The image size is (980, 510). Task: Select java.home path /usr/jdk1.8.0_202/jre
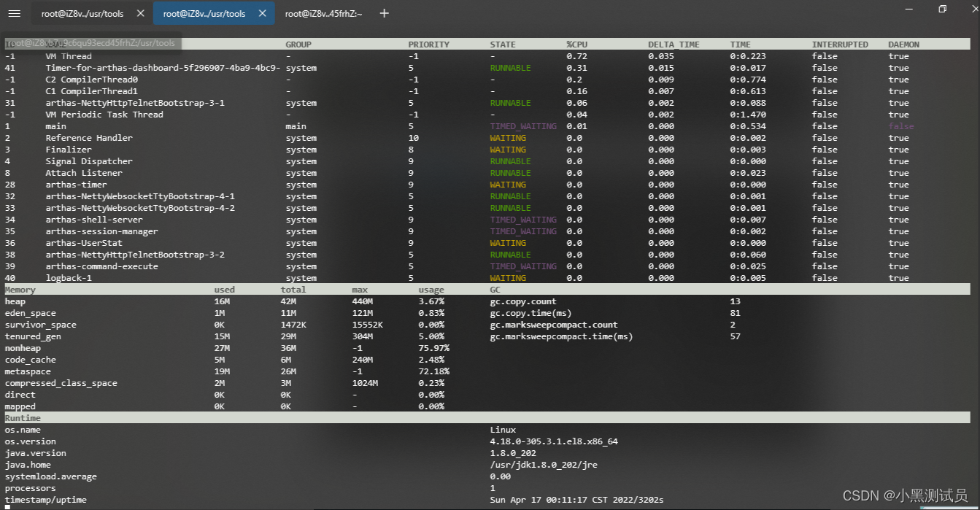pyautogui.click(x=544, y=465)
